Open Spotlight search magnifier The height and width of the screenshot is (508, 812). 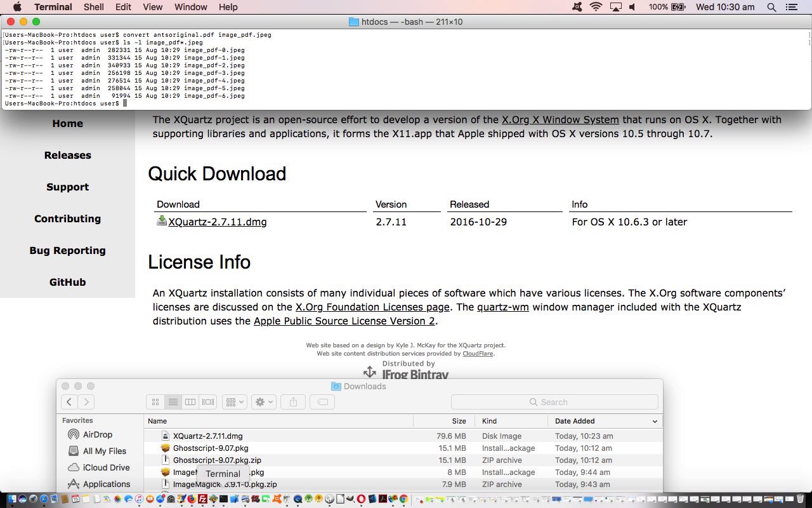point(771,7)
